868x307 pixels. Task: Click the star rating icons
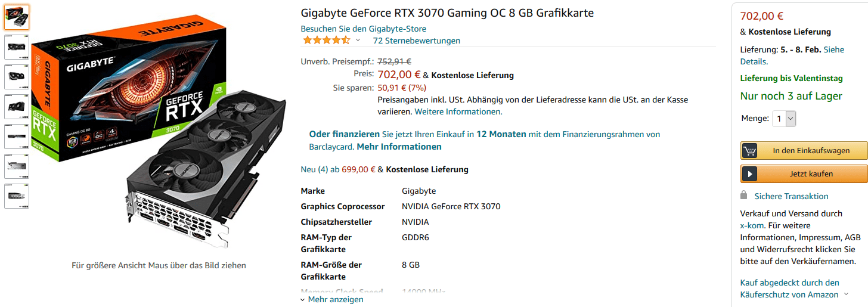point(326,41)
